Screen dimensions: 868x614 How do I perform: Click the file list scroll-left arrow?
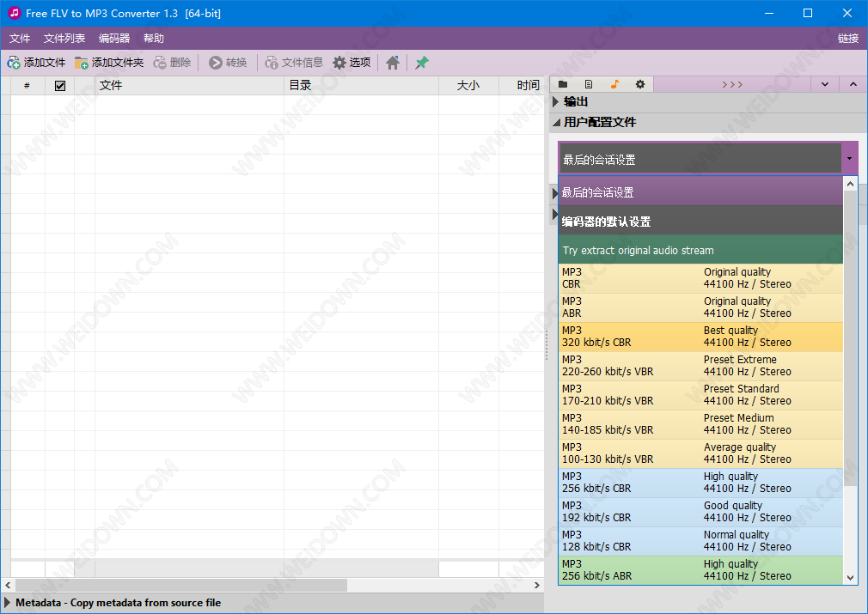8,585
